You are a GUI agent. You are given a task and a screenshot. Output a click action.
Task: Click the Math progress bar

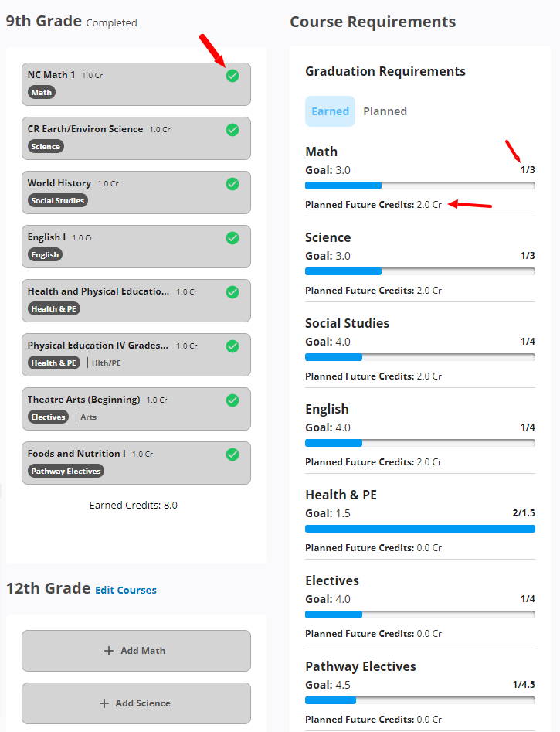[419, 186]
